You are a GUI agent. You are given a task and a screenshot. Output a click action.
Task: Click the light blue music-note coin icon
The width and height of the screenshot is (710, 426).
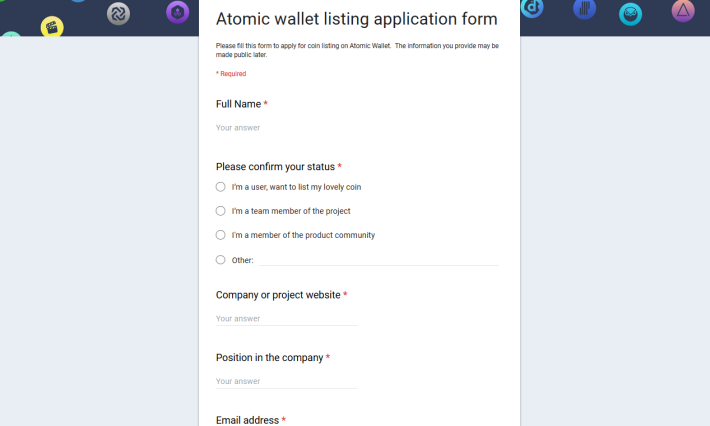point(532,8)
